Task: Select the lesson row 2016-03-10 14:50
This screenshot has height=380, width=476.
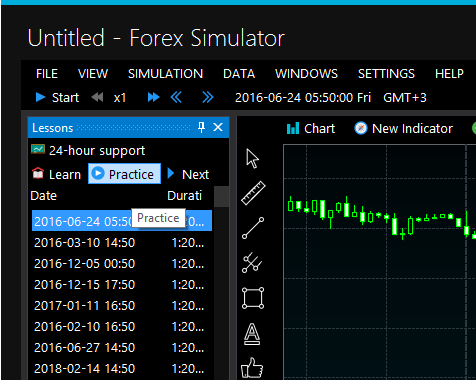Action: [122, 243]
